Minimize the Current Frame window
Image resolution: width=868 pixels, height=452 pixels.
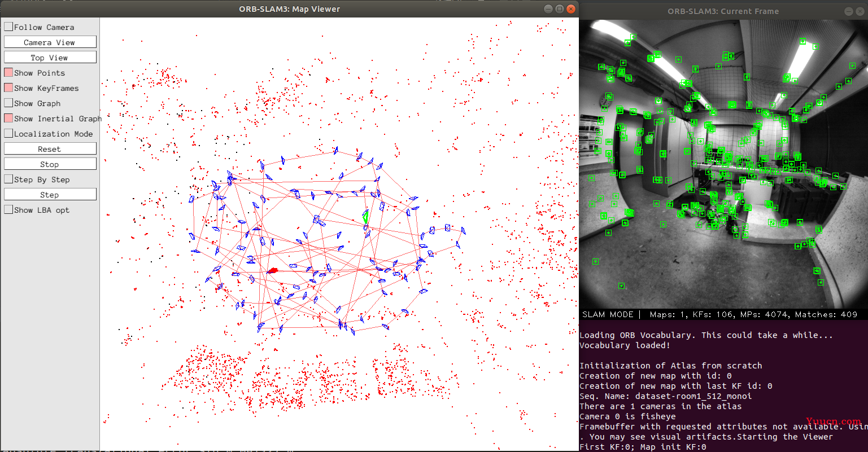[x=849, y=11]
